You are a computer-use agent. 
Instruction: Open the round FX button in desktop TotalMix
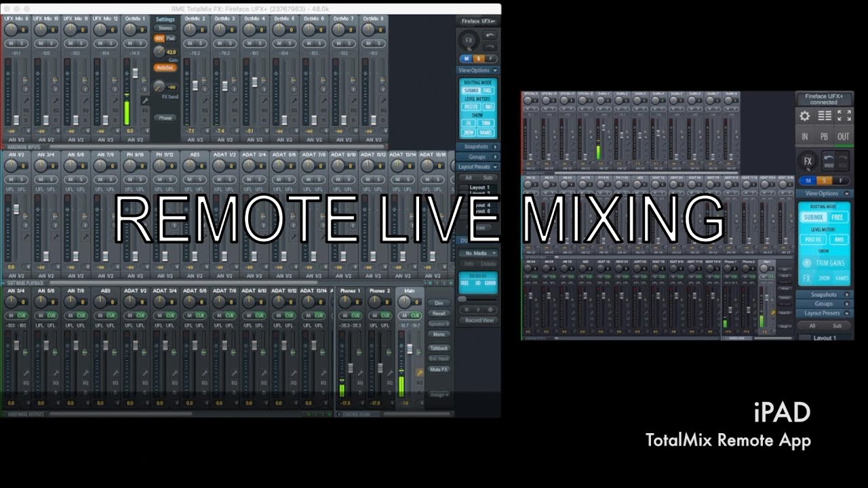(469, 41)
